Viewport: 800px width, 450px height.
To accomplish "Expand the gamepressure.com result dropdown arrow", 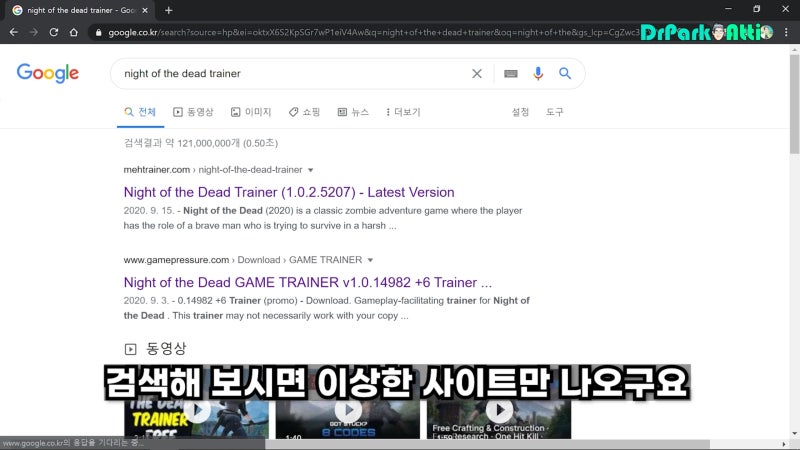I will 370,260.
